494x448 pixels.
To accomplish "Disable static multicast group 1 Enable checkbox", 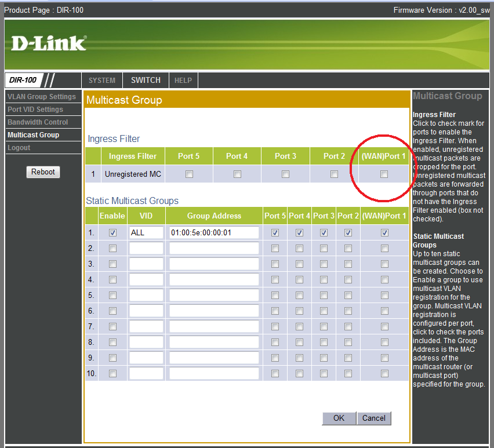I will click(112, 232).
